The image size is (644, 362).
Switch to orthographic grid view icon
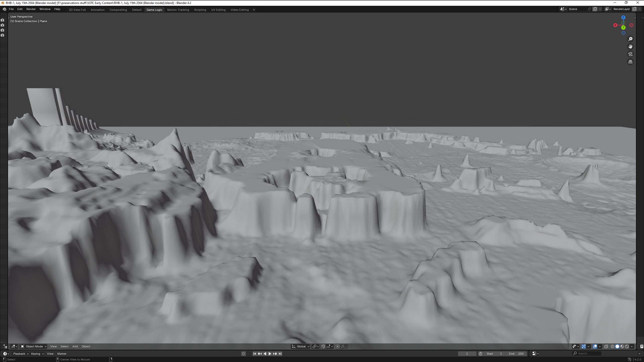630,62
